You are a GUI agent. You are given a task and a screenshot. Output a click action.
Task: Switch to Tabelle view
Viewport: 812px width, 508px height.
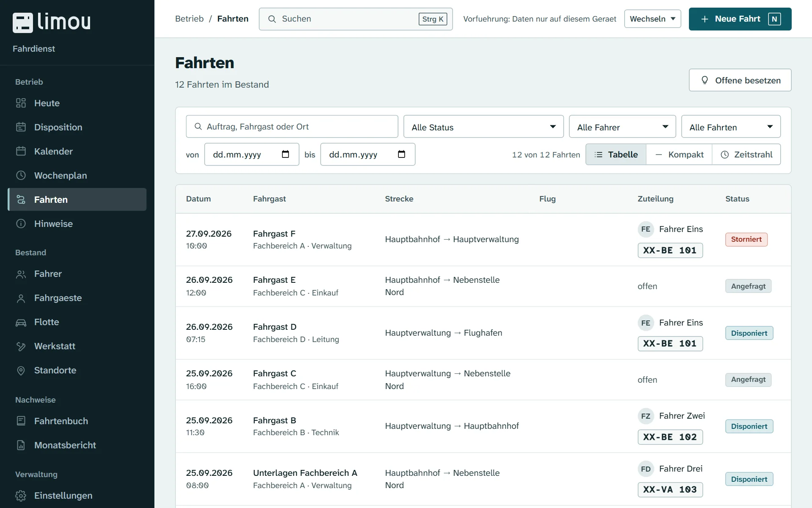(616, 155)
